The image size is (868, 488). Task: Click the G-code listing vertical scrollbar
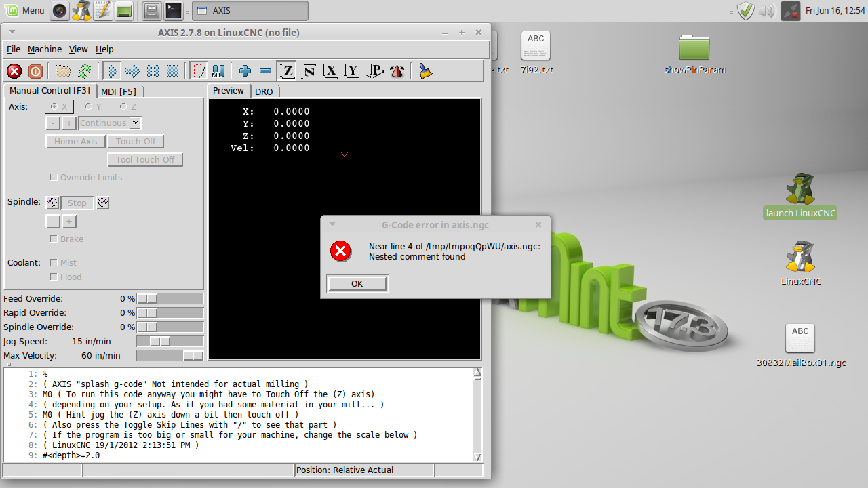tap(478, 415)
